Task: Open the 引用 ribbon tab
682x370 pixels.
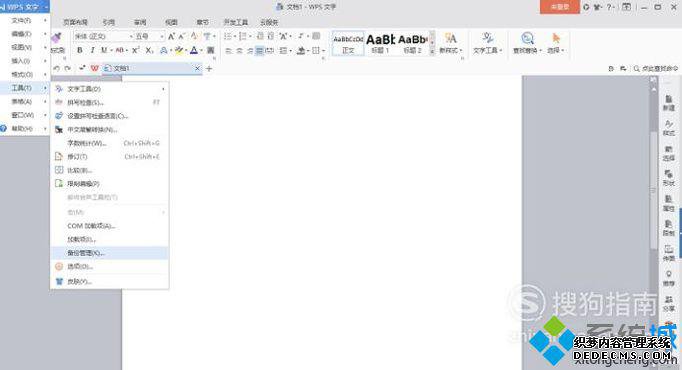Action: (108, 22)
